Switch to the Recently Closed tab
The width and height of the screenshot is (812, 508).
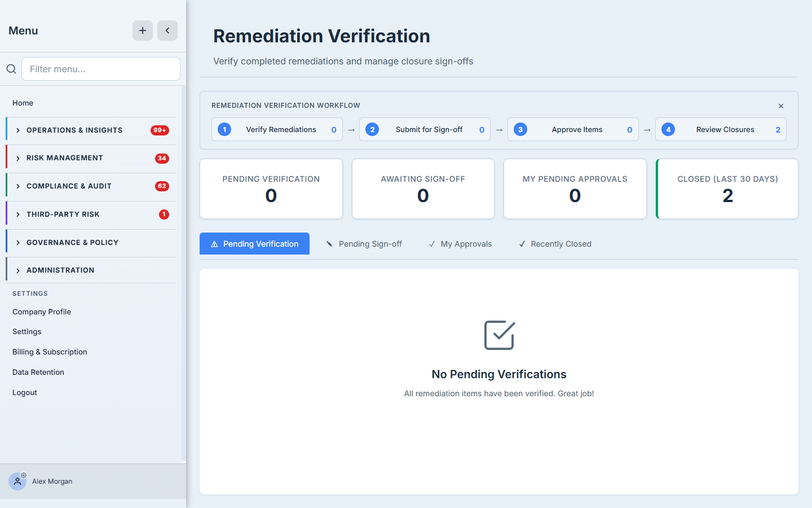coord(555,244)
